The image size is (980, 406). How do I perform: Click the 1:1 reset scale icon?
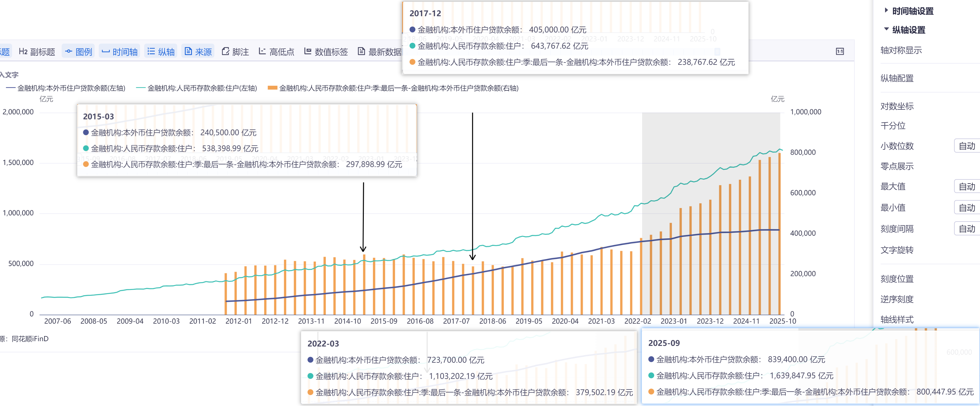pos(840,51)
